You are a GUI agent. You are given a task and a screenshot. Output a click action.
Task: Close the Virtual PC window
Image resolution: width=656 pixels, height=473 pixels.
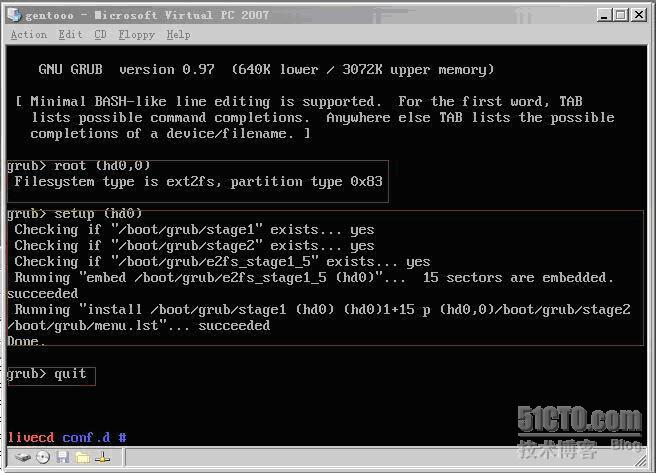tap(639, 15)
